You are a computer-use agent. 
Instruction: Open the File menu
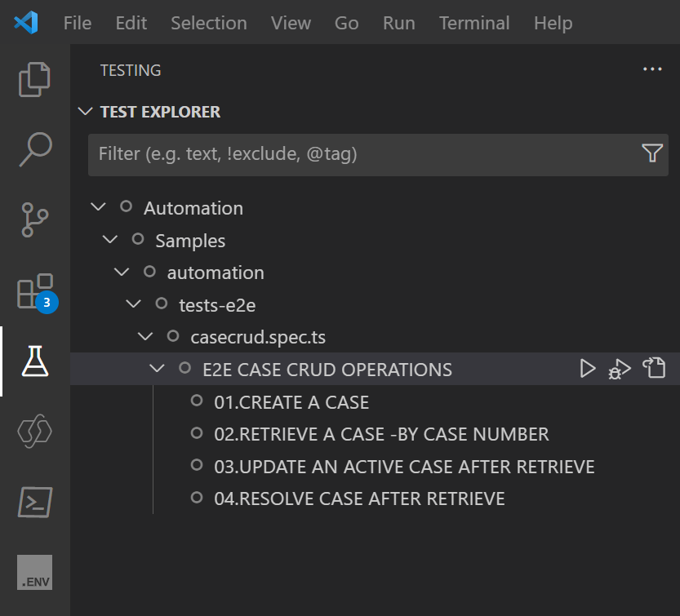pos(78,23)
